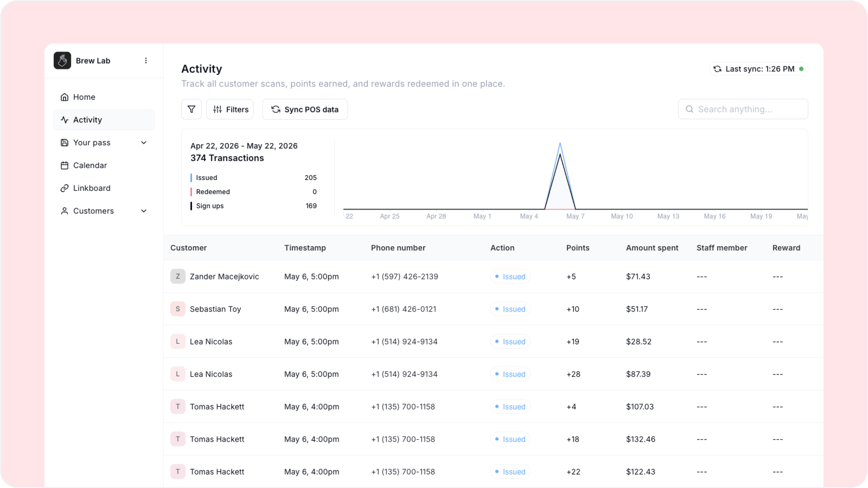Image resolution: width=868 pixels, height=488 pixels.
Task: Toggle the Issued series in chart legend
Action: 207,177
